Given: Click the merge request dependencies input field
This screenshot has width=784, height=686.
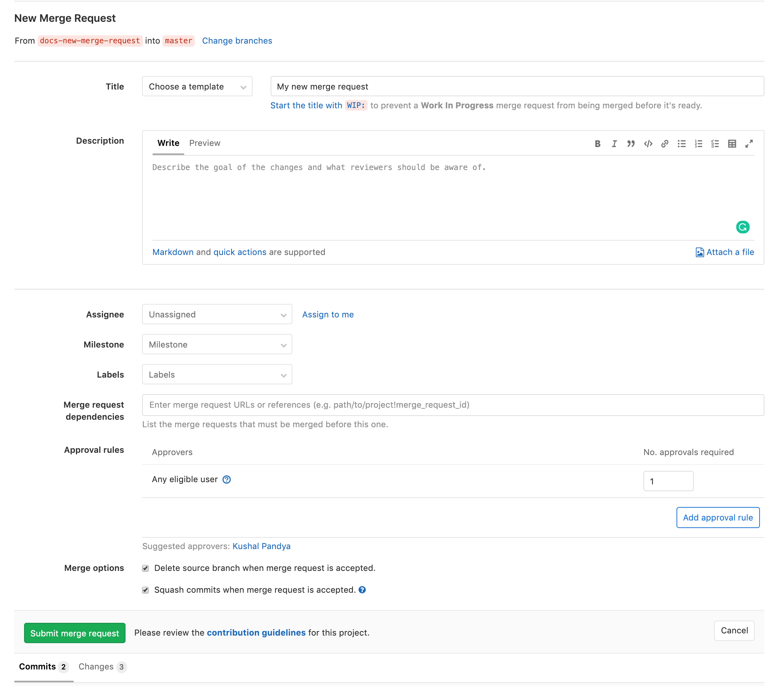Looking at the screenshot, I should point(453,404).
